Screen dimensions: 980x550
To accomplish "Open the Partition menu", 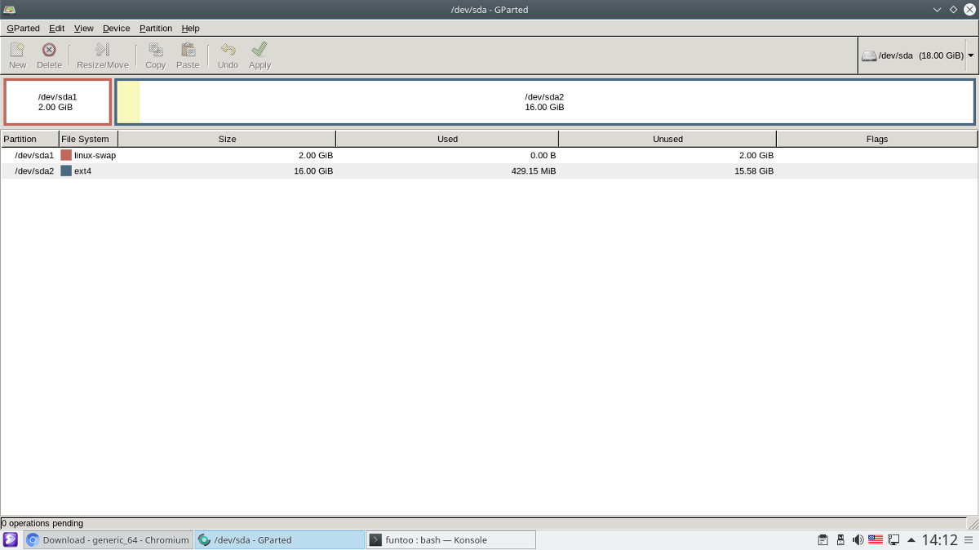I will point(155,28).
